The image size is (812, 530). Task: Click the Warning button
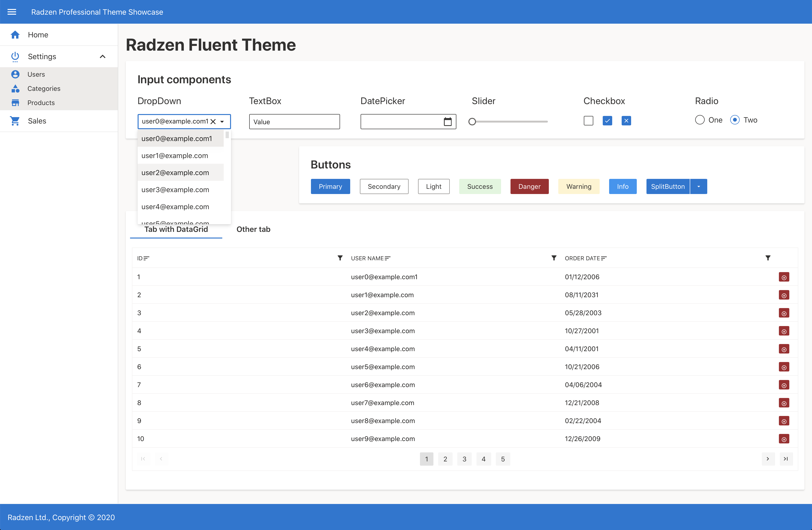coord(579,186)
